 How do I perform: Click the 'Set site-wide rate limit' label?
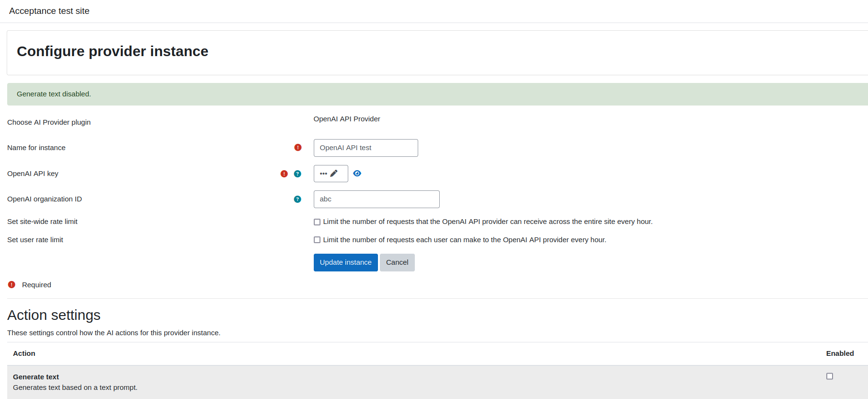point(42,222)
